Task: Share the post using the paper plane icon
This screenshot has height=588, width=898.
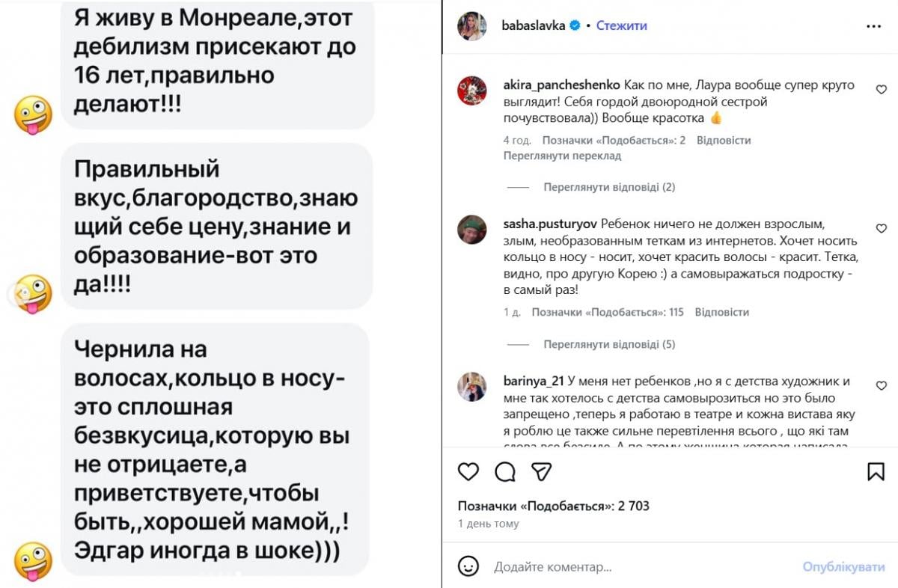Action: 540,472
